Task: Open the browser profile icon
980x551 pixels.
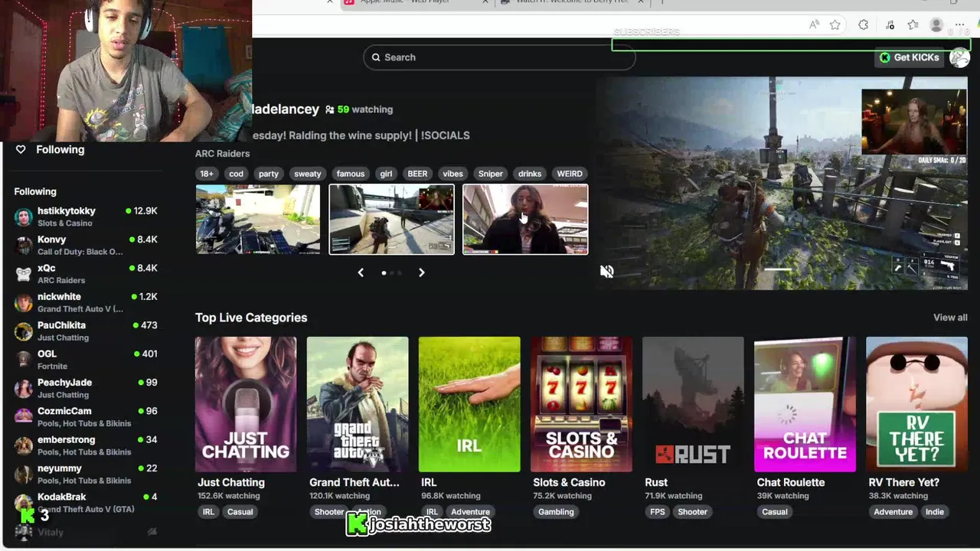Action: 936,25
